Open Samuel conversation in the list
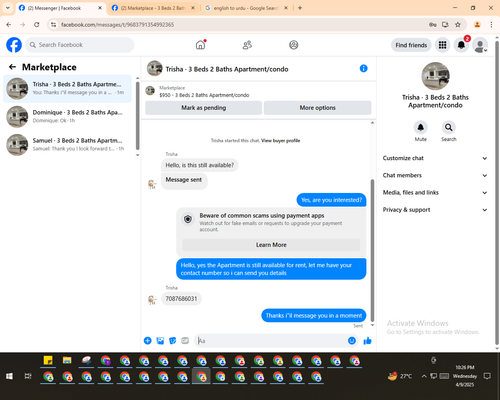500x400 pixels. point(68,144)
